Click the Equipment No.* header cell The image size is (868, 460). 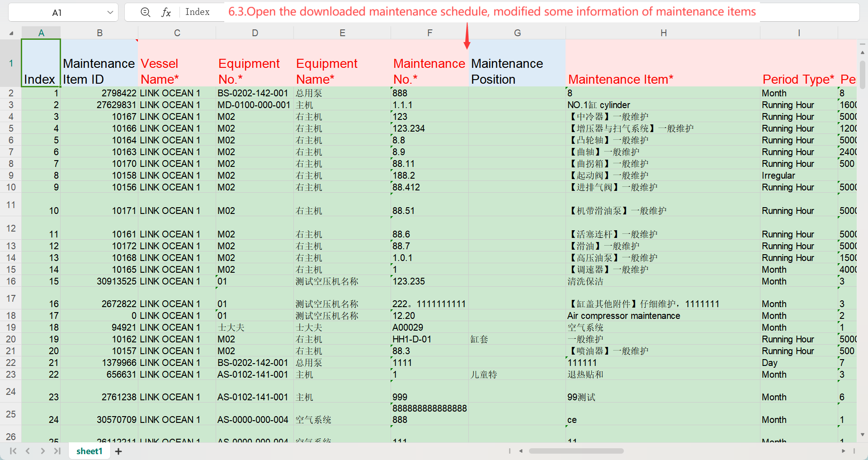point(255,63)
